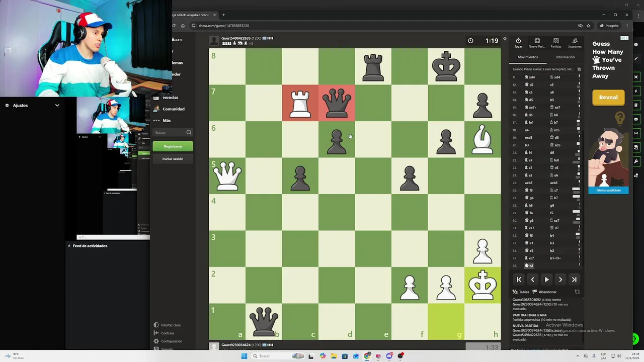
Task: Click the yellow Reveal button
Action: coord(608,98)
